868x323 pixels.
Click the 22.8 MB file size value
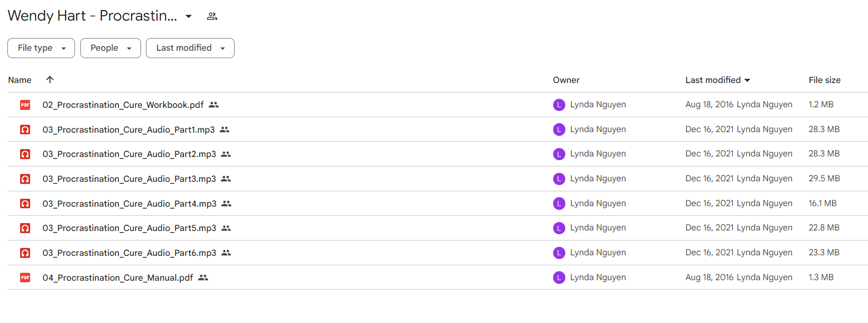coord(824,228)
